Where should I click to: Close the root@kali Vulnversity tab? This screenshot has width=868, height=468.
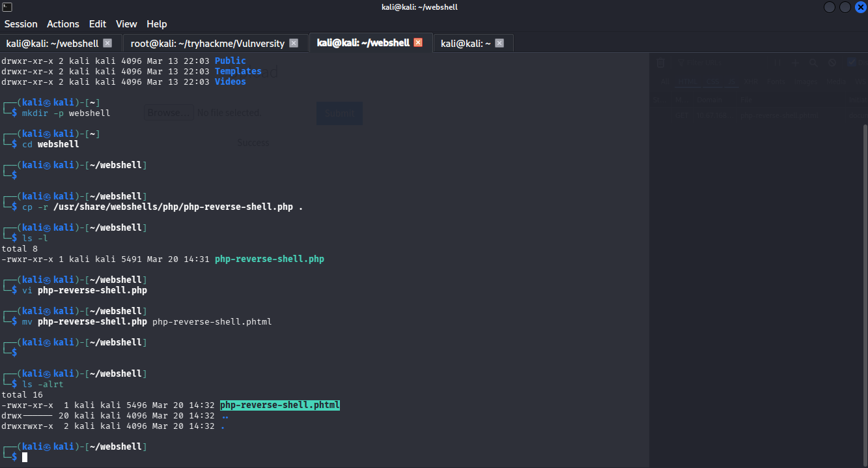tap(294, 43)
